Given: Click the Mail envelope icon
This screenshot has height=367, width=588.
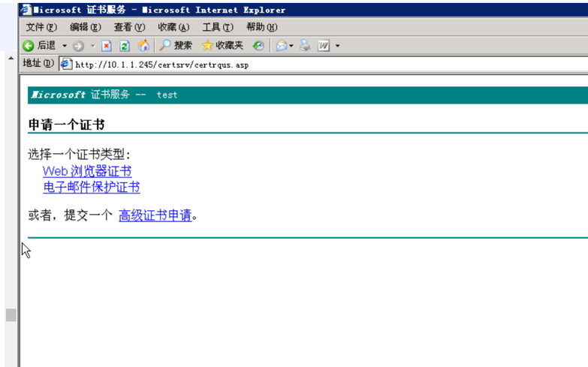Looking at the screenshot, I should [x=282, y=46].
